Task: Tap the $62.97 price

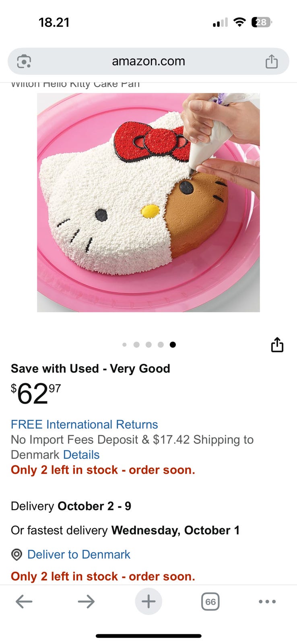Action: tap(36, 394)
